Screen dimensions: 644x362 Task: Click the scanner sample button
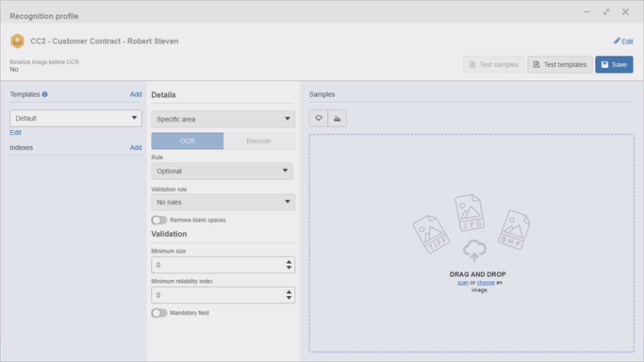pos(337,119)
